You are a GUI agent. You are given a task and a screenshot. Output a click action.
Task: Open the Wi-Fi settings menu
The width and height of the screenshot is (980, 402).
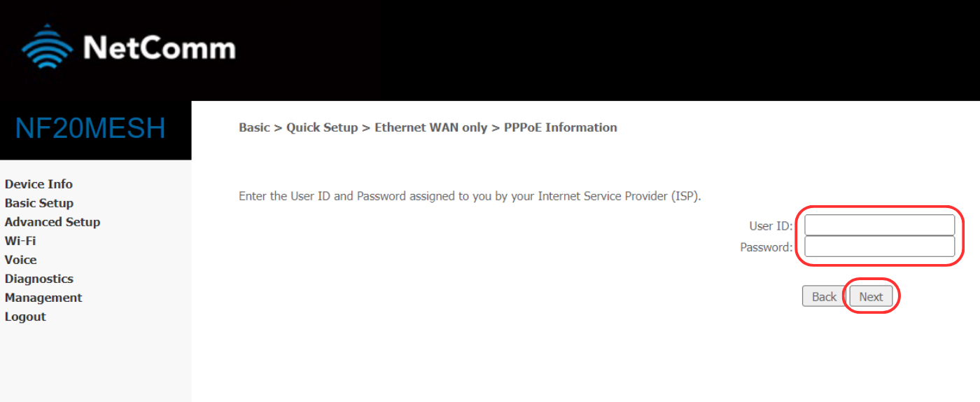click(20, 241)
